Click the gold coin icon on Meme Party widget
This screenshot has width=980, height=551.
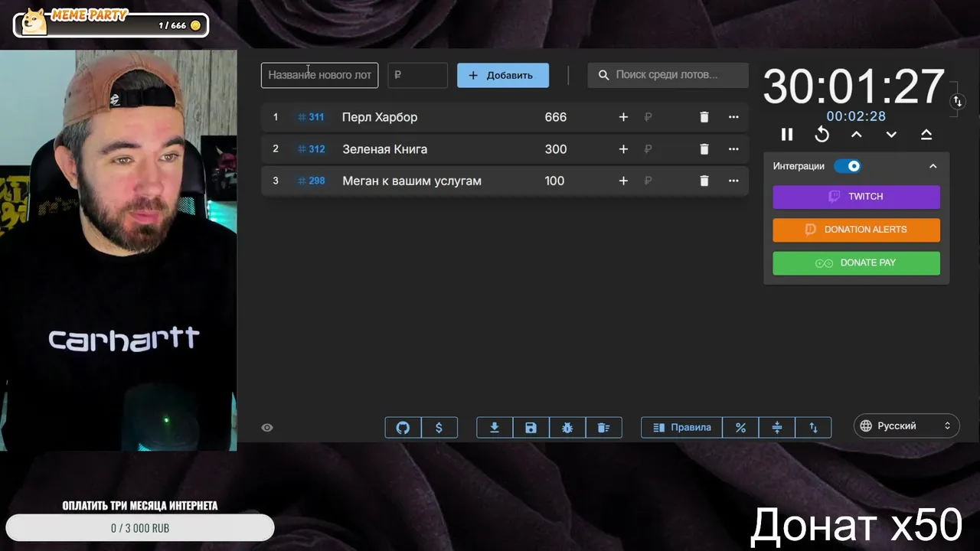[195, 26]
